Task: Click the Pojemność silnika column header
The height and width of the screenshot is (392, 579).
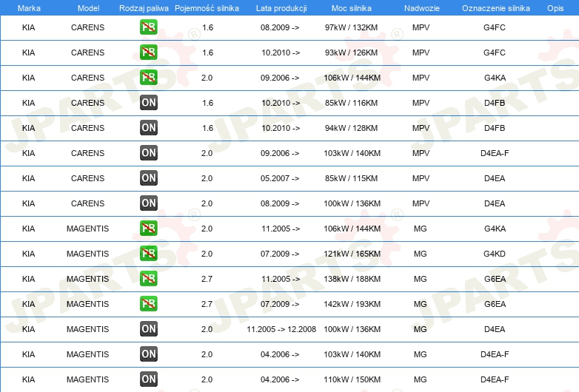Action: (x=207, y=8)
